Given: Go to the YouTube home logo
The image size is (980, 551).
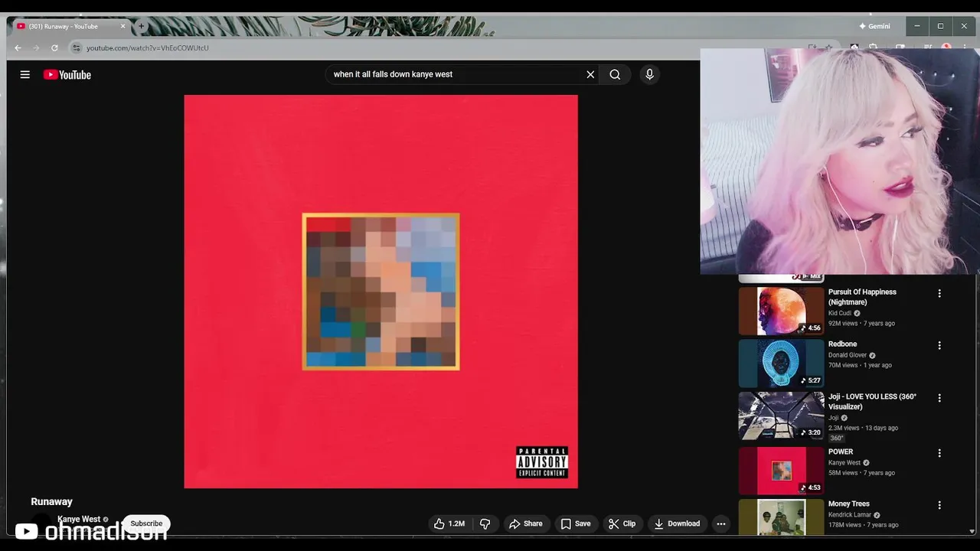Looking at the screenshot, I should coord(67,74).
